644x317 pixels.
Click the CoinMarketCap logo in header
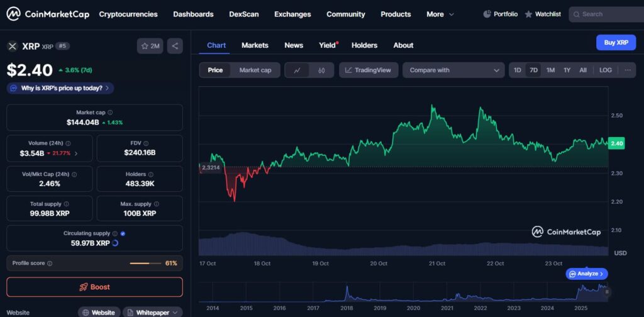coord(48,14)
